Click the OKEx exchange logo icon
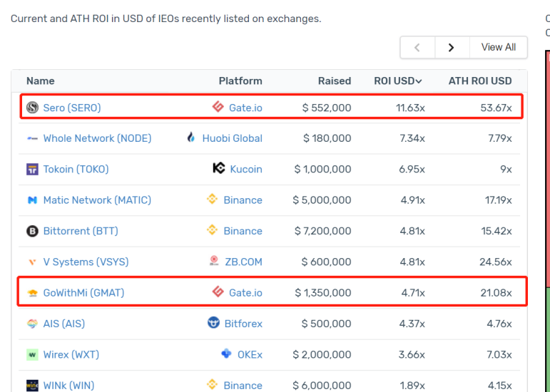550x392 pixels. [x=227, y=354]
